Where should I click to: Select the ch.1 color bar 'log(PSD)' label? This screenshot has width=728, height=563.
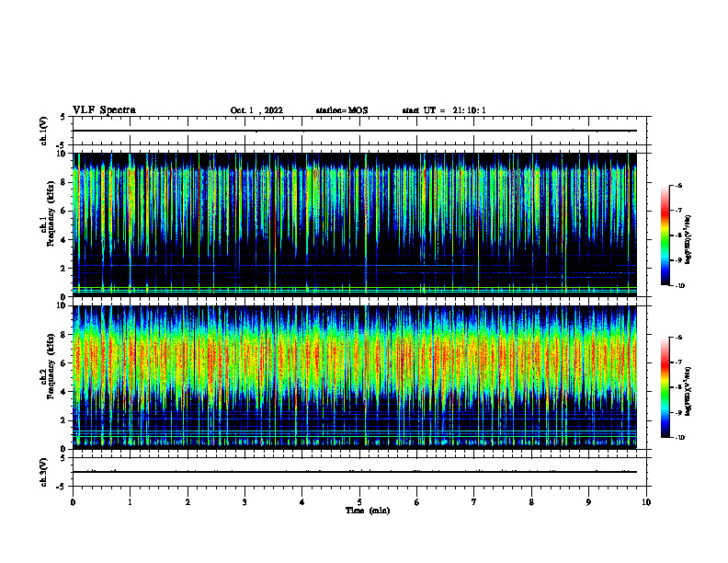688,239
